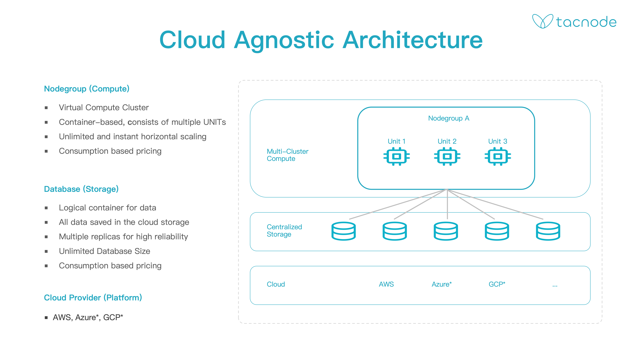Click the Nodegroup A box title
Image resolution: width=644 pixels, height=362 pixels.
tap(449, 118)
